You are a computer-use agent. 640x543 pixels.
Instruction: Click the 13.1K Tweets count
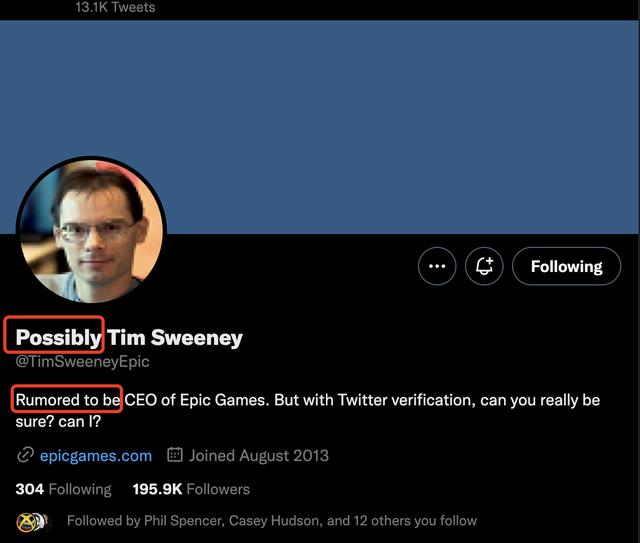click(x=115, y=7)
